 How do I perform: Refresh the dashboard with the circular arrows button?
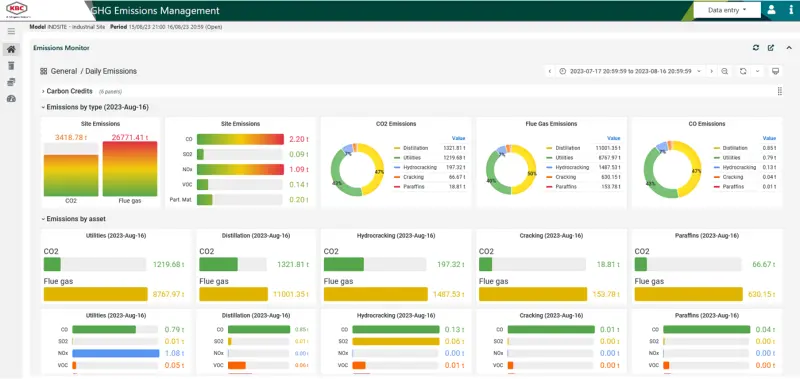pyautogui.click(x=743, y=71)
